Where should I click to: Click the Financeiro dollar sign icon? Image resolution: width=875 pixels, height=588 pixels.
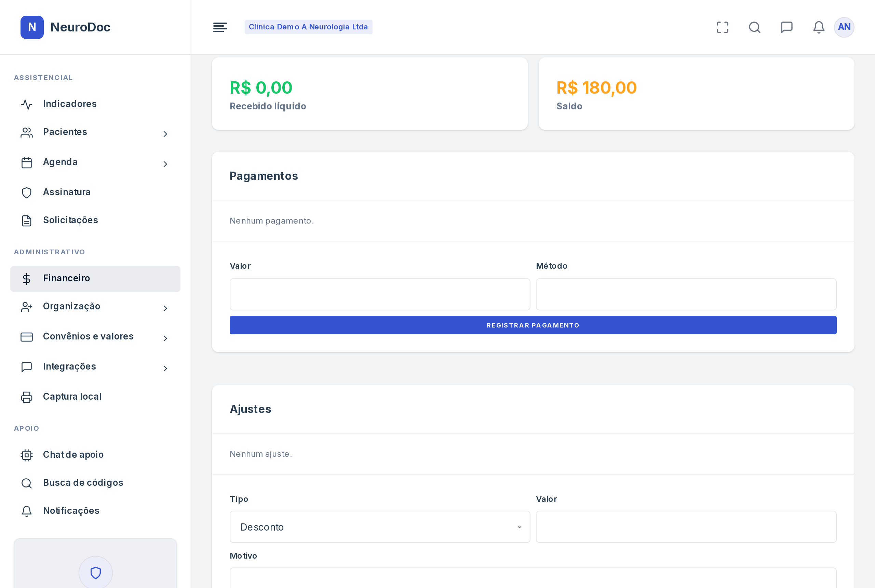coord(27,279)
